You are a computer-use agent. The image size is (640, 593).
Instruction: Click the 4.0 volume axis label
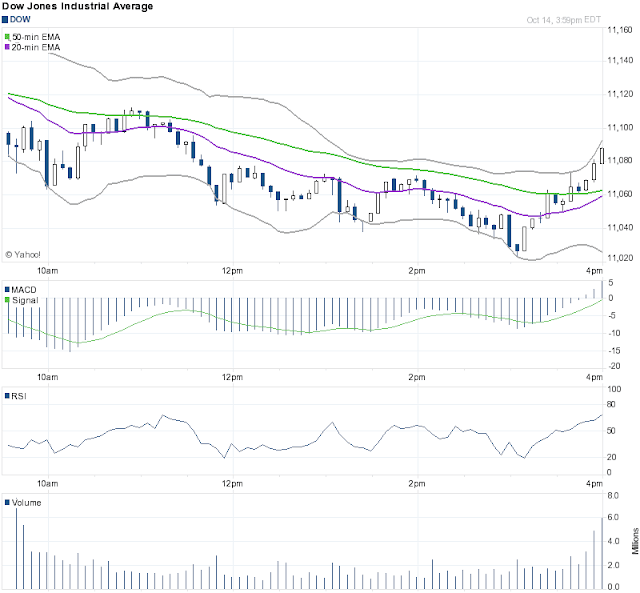(613, 542)
